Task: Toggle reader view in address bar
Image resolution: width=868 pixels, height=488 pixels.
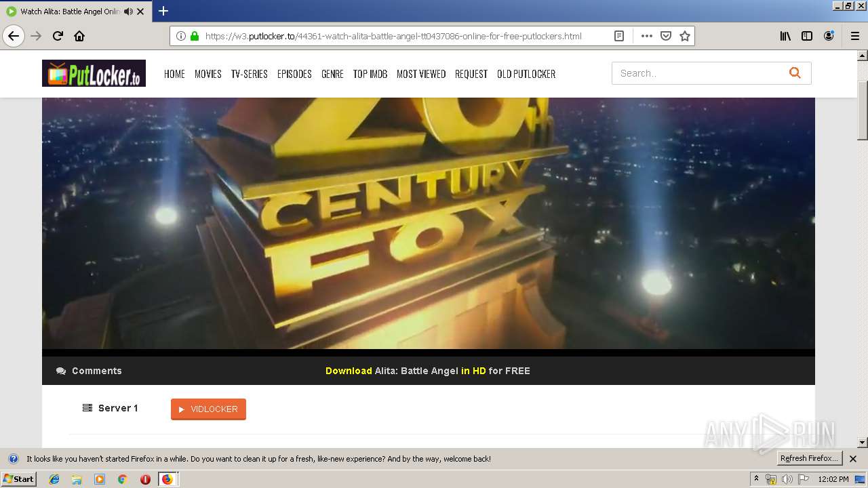Action: coord(619,36)
